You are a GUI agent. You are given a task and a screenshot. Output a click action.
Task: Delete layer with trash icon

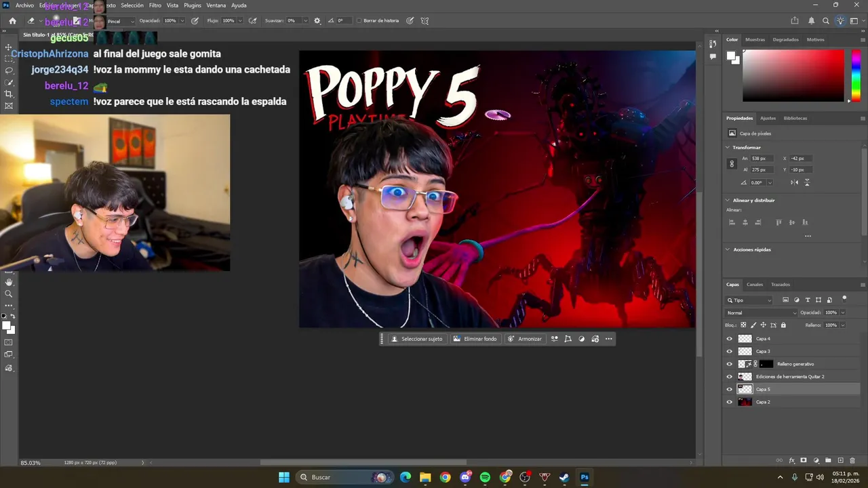852,460
